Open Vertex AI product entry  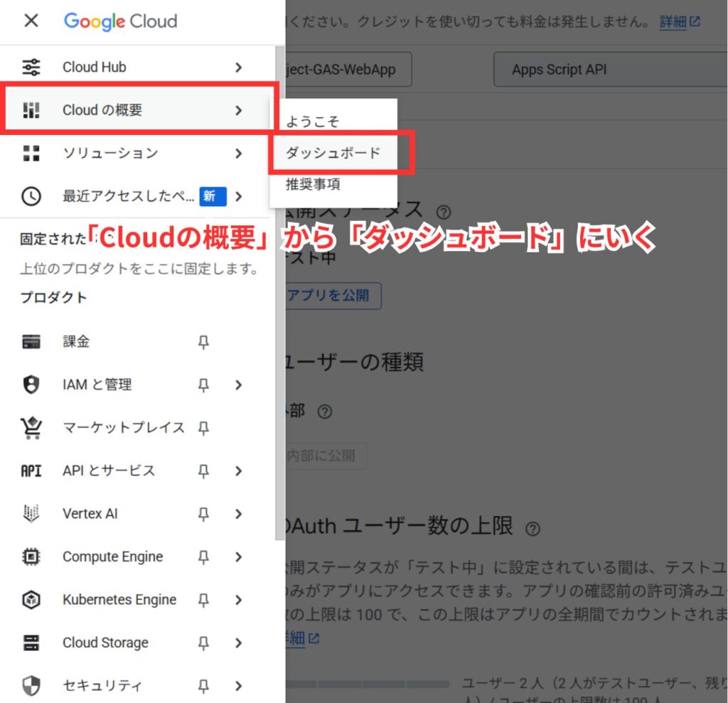pyautogui.click(x=134, y=513)
